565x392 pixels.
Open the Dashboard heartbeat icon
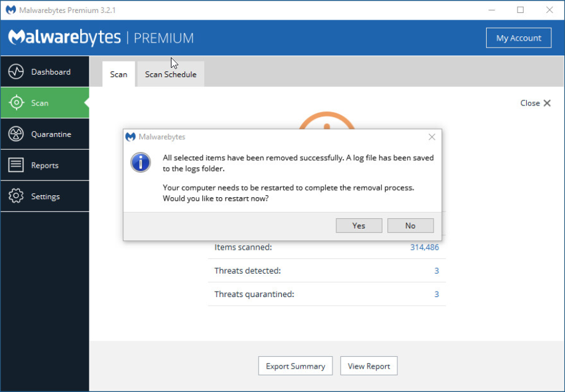tap(16, 71)
